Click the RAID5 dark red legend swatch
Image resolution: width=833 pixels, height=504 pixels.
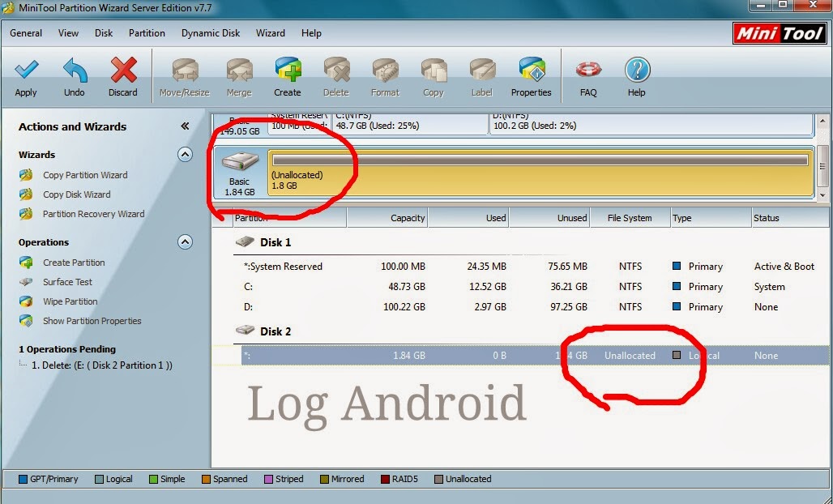click(x=385, y=479)
